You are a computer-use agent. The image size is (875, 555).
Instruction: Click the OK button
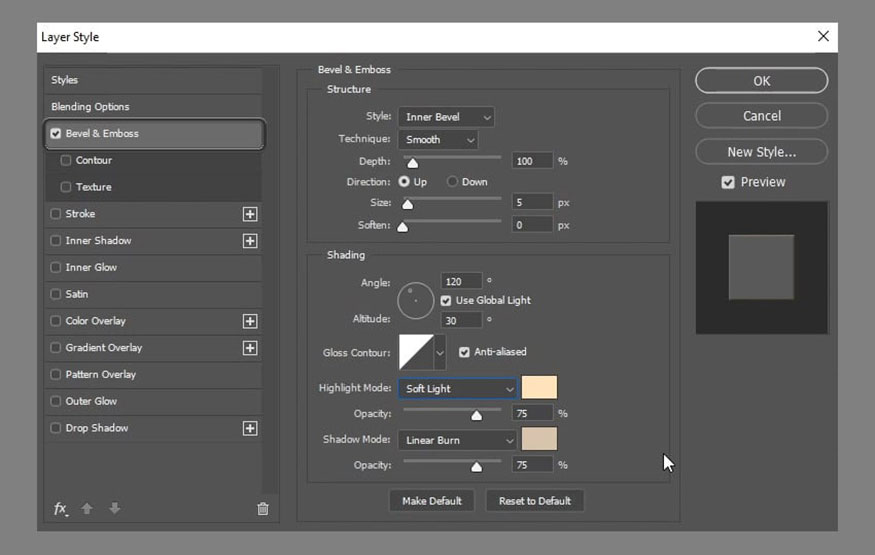point(762,81)
